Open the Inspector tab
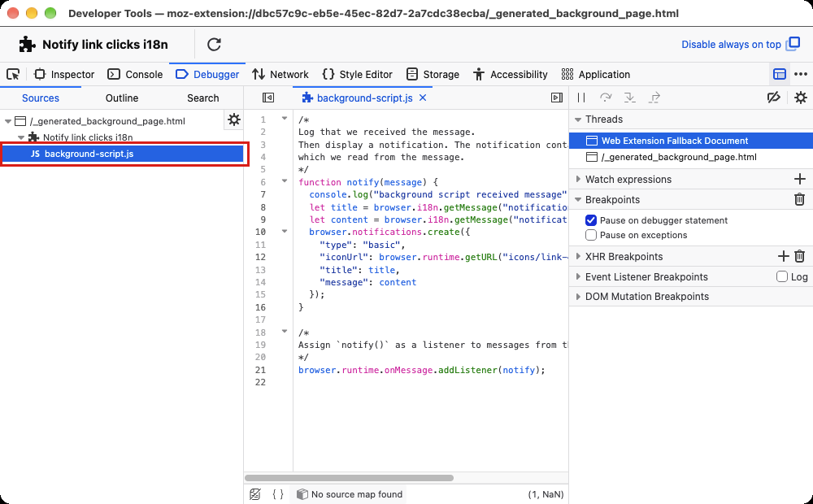Viewport: 813px width, 504px height. pos(64,74)
